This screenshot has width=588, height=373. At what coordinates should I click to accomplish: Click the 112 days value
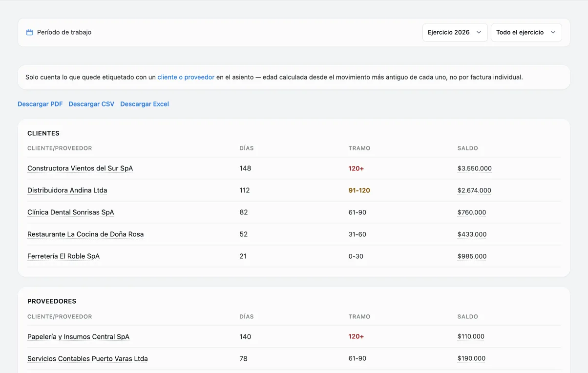(x=245, y=190)
